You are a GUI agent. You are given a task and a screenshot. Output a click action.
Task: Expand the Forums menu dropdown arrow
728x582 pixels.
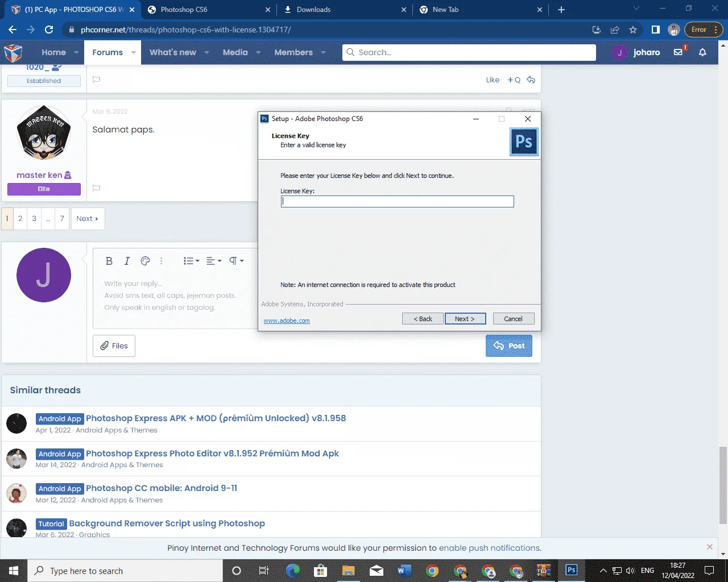[x=134, y=52]
